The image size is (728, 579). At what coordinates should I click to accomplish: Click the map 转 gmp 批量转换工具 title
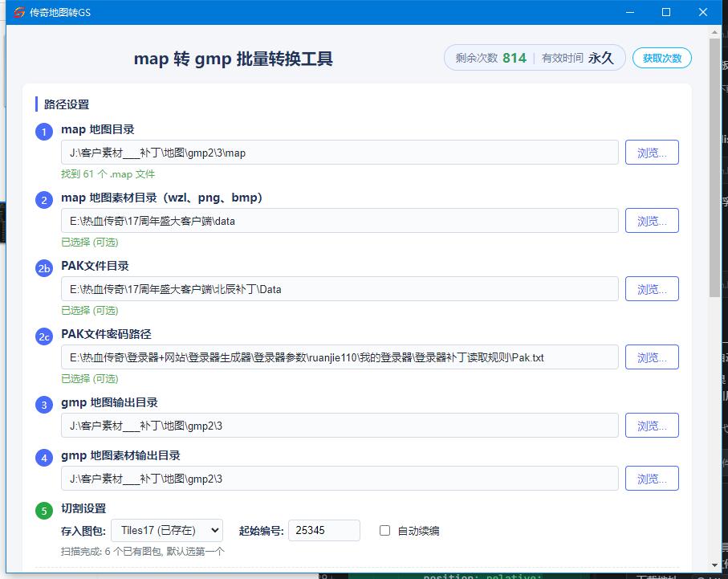tap(233, 59)
